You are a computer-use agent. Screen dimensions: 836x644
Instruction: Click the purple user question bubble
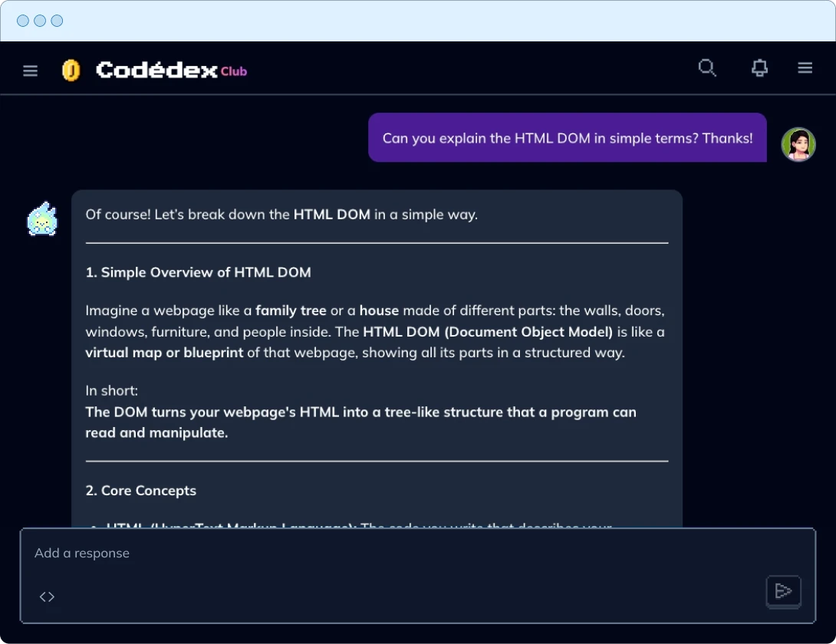coord(568,137)
